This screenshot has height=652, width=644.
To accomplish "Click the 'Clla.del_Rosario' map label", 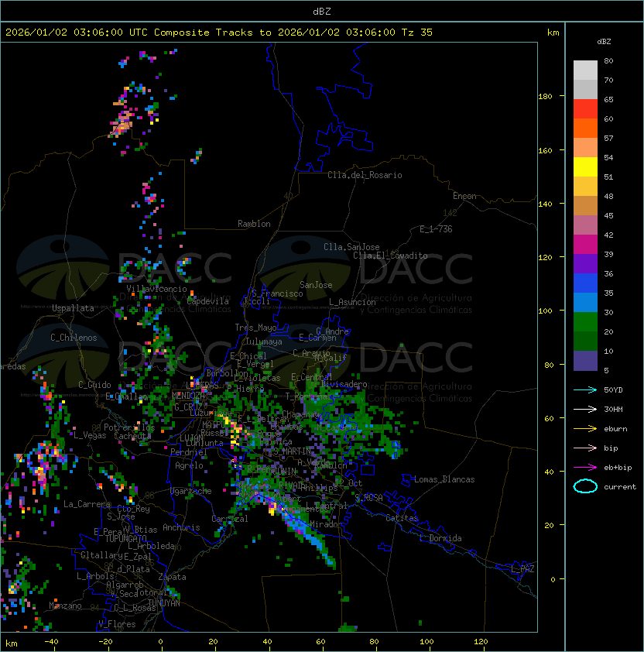I will pyautogui.click(x=365, y=175).
